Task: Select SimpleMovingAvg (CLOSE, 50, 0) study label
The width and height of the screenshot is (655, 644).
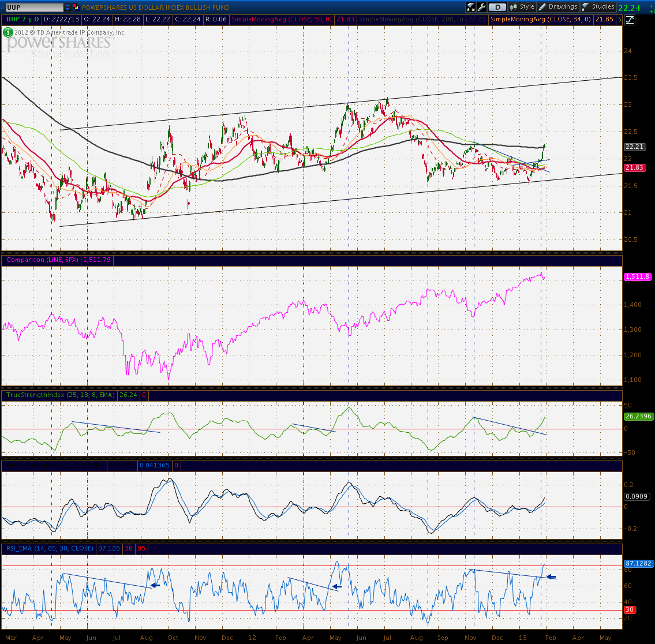Action: [x=282, y=19]
